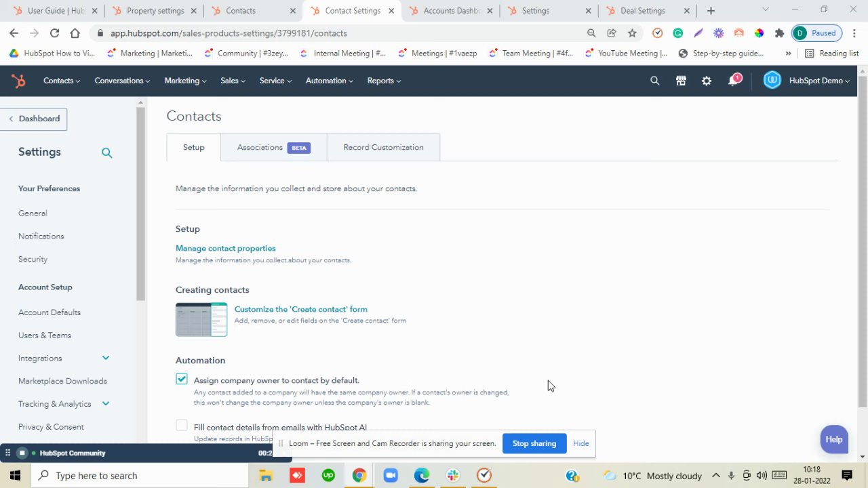Bookmark this page with the star icon
Viewport: 868px width, 488px height.
coord(632,33)
